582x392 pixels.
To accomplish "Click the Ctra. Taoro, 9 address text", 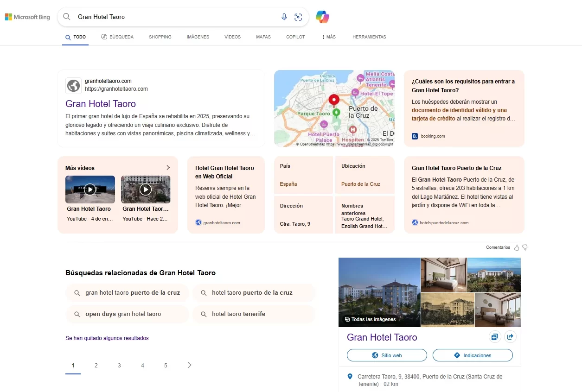I will pyautogui.click(x=295, y=224).
